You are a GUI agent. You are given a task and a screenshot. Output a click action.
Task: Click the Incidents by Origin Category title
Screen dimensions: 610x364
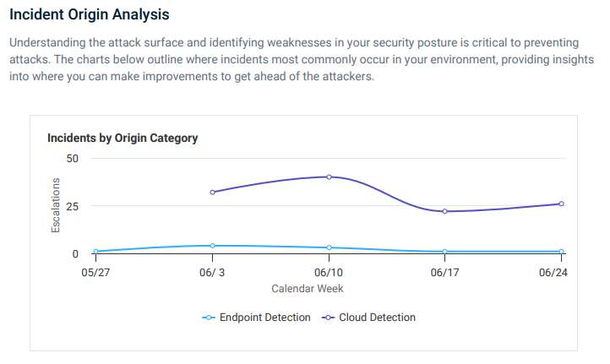coord(123,138)
